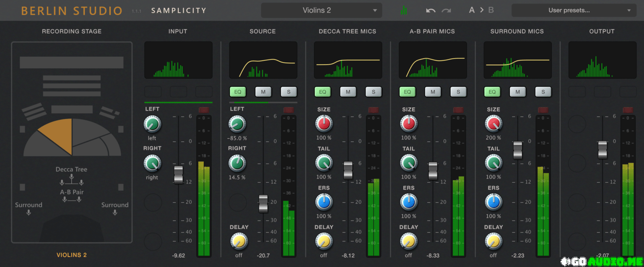Open the Source EQ curve display

coord(263,60)
